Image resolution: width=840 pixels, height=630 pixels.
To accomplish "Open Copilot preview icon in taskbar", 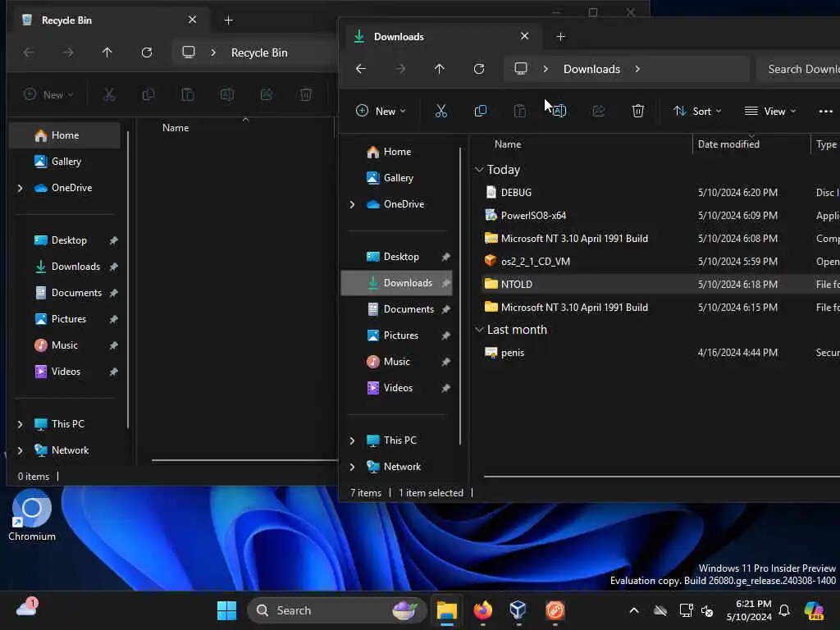I will (x=814, y=610).
